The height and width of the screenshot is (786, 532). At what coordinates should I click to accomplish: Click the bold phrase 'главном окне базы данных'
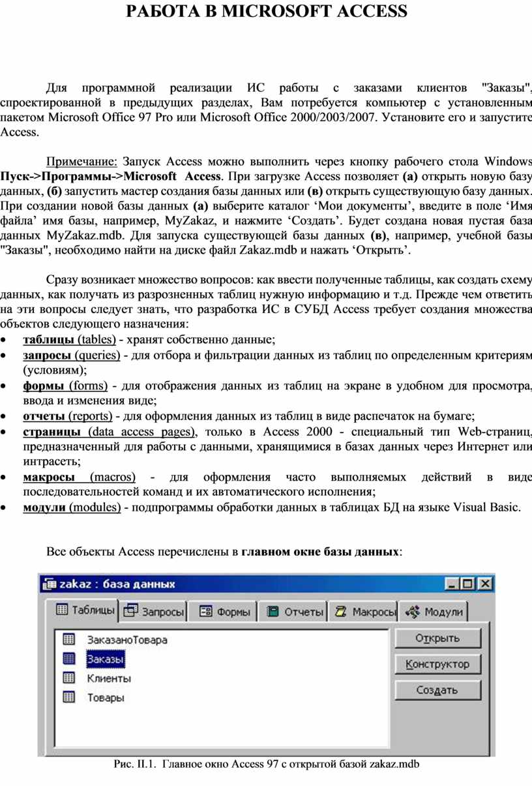(320, 552)
